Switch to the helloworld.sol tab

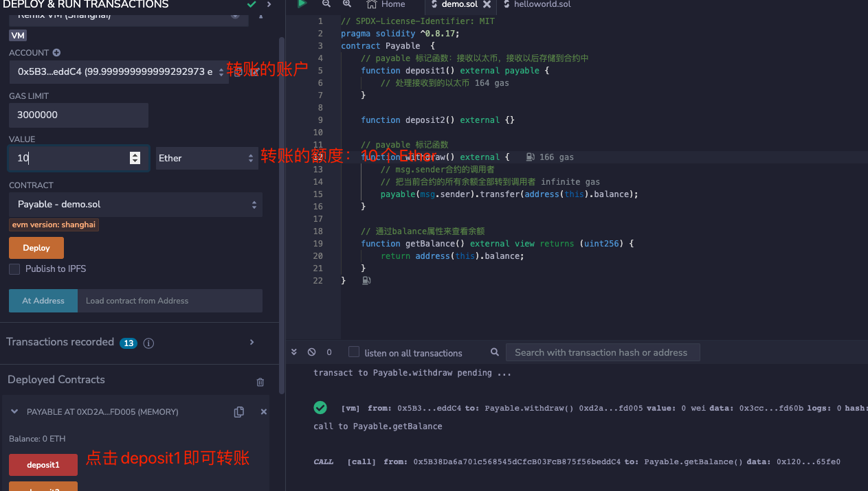click(x=536, y=4)
